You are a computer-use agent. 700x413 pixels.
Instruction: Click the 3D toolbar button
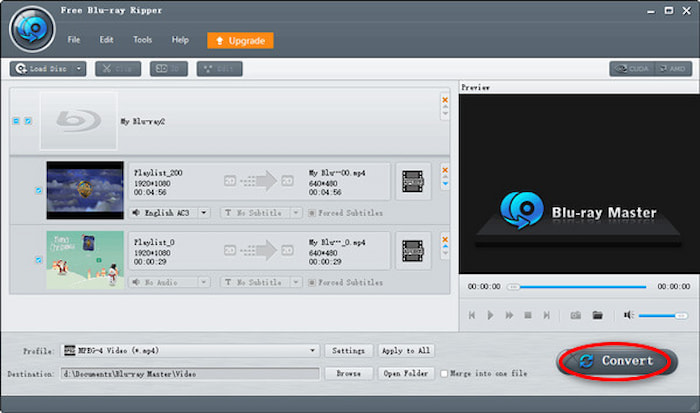pyautogui.click(x=169, y=69)
